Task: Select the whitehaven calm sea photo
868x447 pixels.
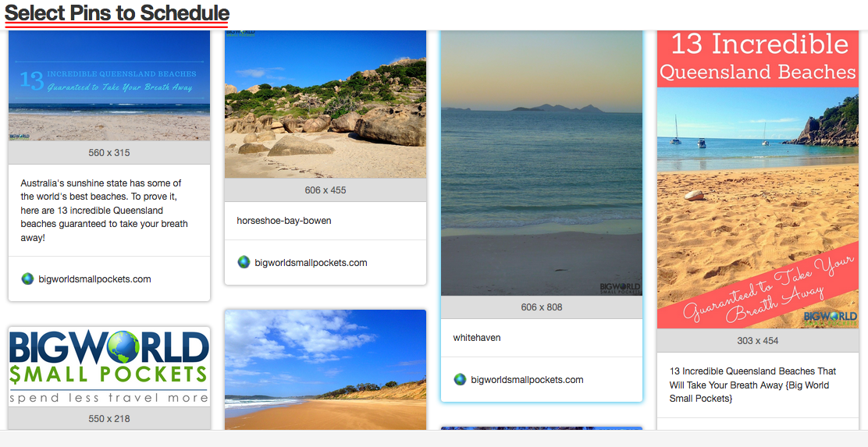Action: pyautogui.click(x=542, y=163)
